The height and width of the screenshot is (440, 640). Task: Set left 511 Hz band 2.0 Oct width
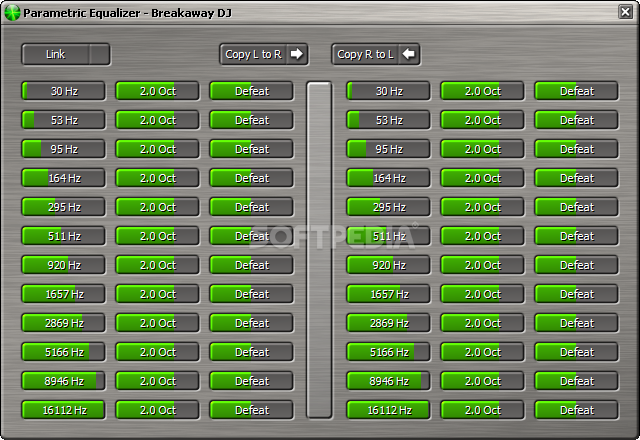point(158,236)
